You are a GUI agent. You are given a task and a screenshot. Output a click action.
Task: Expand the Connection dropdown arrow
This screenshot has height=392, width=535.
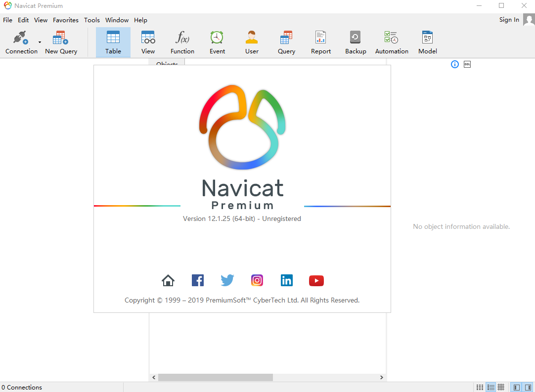40,43
